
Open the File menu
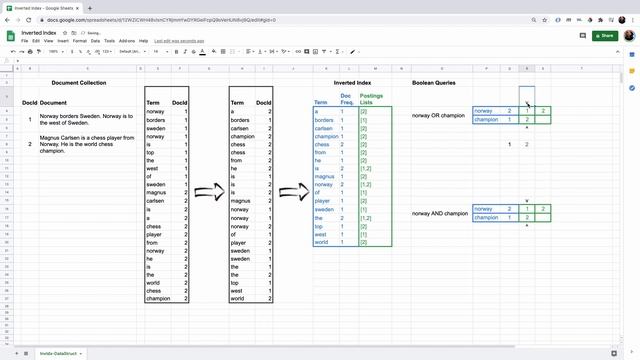[24, 41]
